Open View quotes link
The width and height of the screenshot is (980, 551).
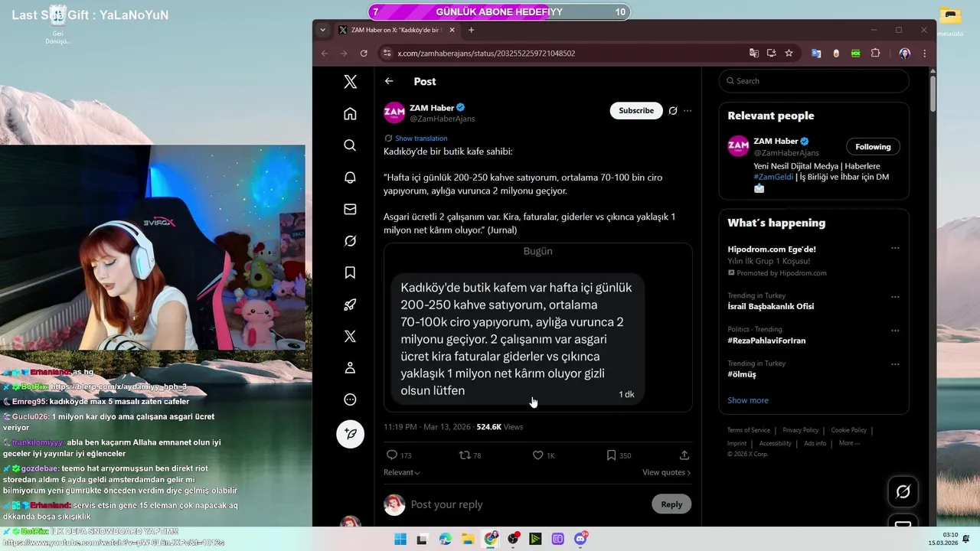(x=666, y=473)
